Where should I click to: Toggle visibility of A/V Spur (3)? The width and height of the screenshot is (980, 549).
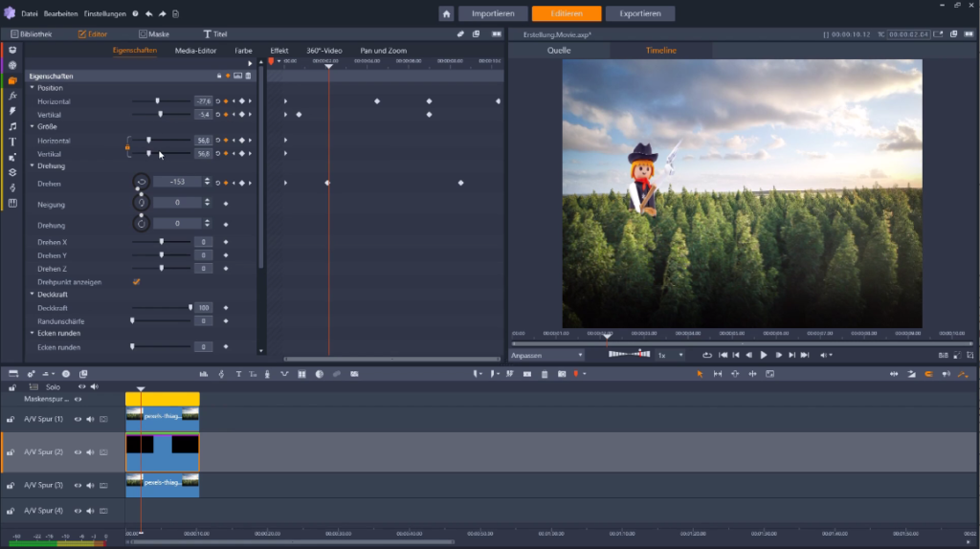point(78,485)
